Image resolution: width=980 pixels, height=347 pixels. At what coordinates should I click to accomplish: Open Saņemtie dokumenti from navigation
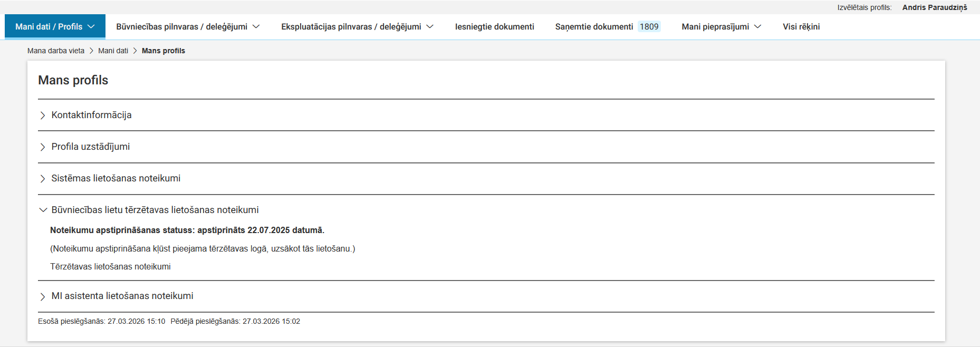pyautogui.click(x=594, y=27)
